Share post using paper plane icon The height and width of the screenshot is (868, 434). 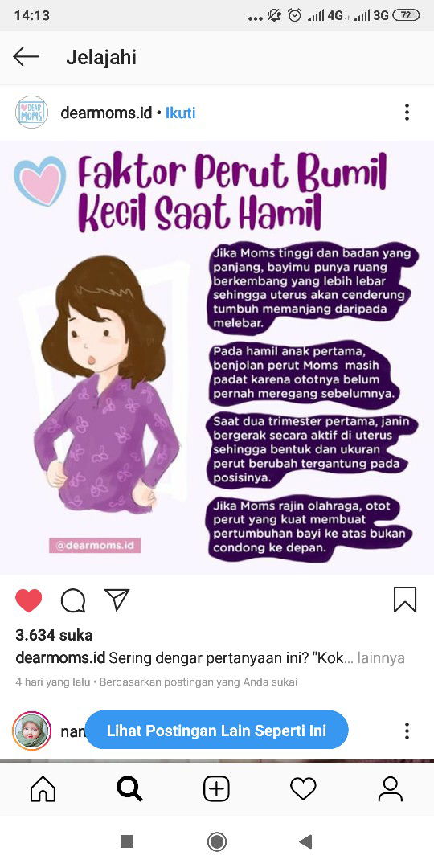point(117,600)
